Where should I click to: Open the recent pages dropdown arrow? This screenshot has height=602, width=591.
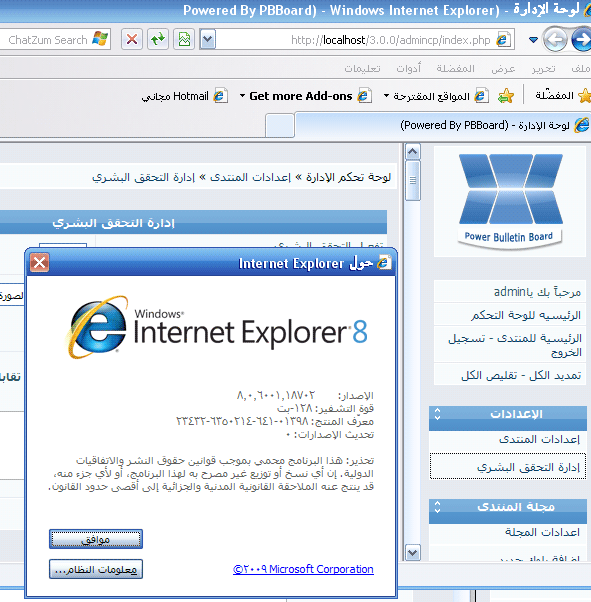tap(533, 39)
